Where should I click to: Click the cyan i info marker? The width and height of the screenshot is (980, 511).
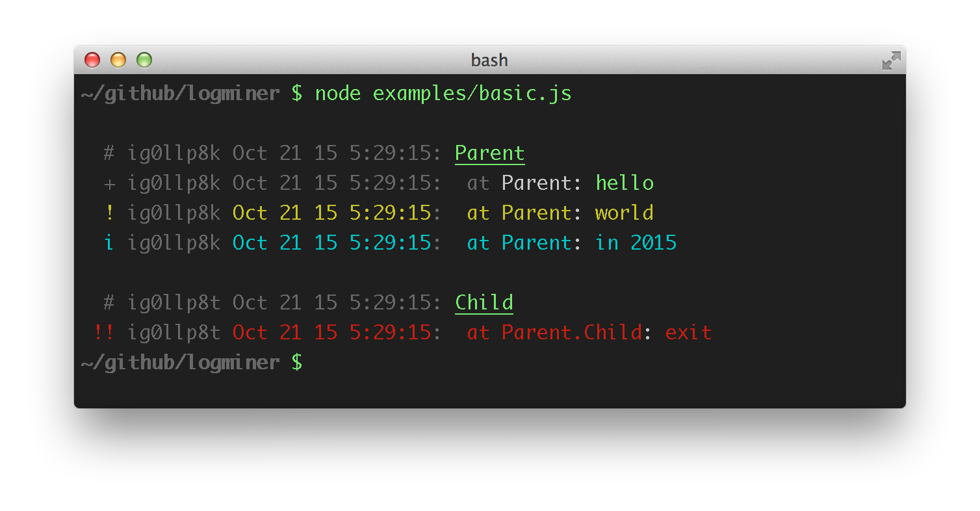[109, 242]
